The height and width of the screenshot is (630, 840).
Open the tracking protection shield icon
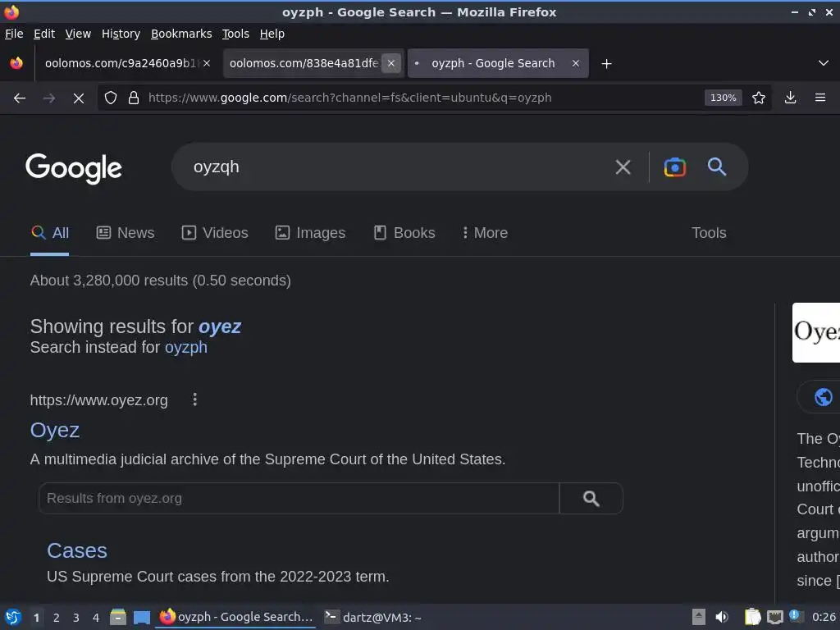[x=111, y=98]
